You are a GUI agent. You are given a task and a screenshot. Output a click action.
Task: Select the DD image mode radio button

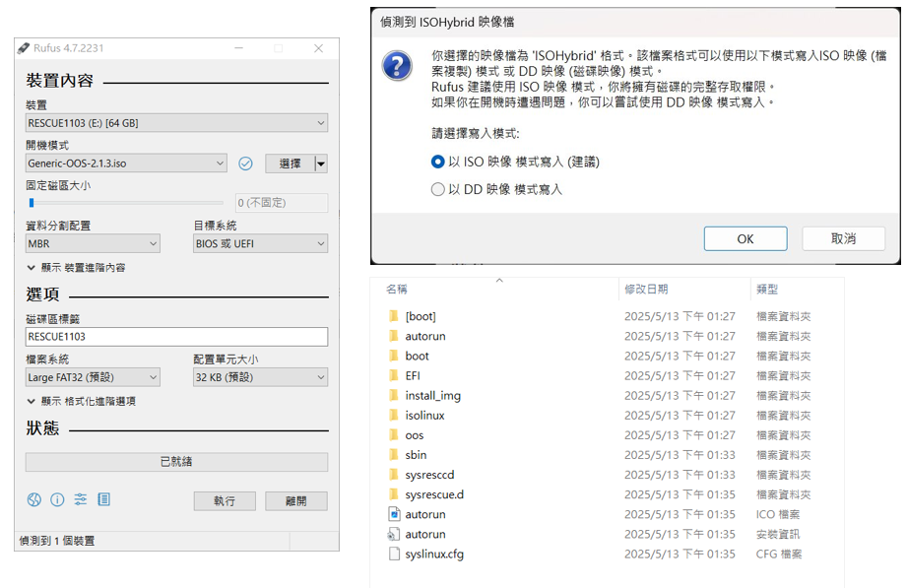tap(438, 189)
